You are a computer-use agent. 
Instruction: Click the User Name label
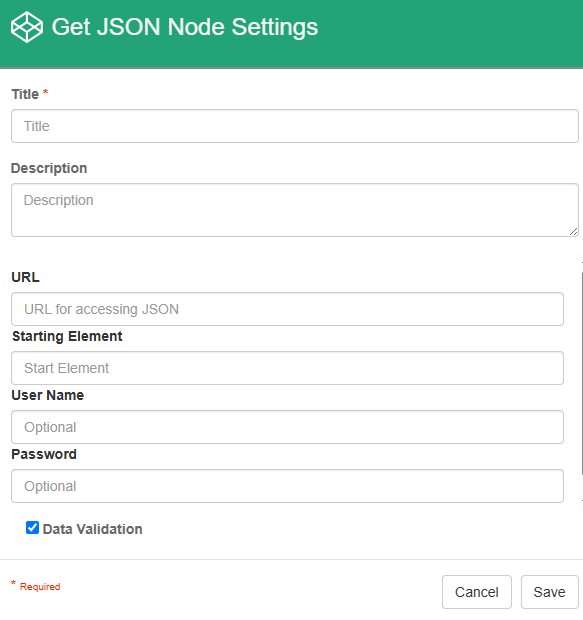click(x=48, y=395)
